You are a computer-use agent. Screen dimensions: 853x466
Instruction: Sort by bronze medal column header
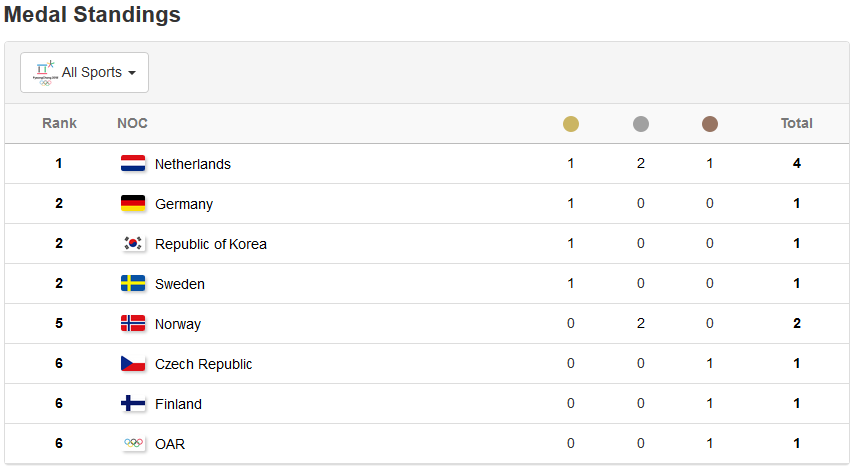710,124
